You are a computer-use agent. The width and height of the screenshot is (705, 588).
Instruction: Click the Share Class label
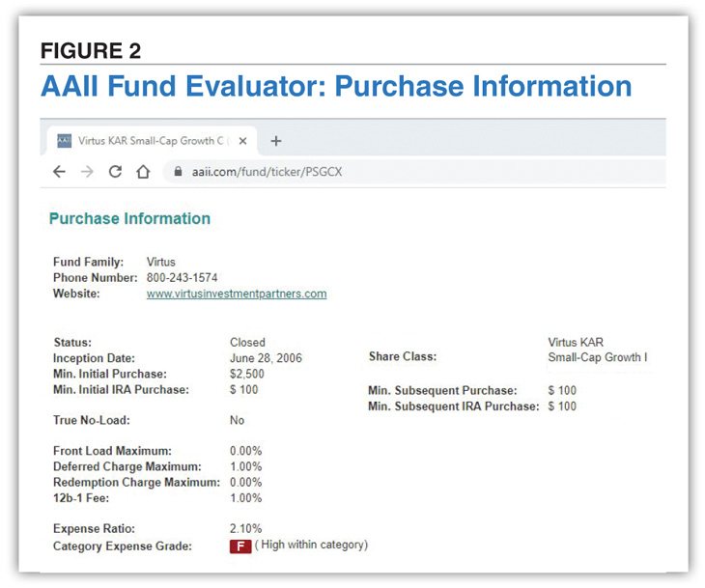403,356
